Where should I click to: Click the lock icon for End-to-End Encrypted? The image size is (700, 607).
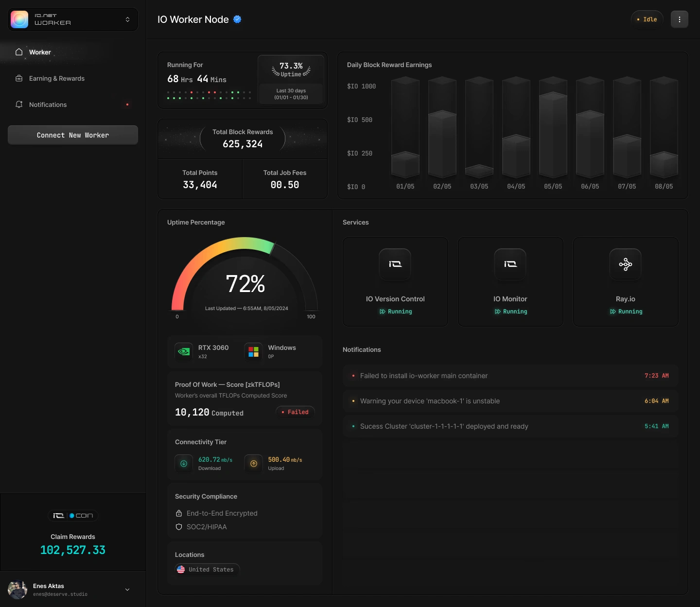[179, 513]
